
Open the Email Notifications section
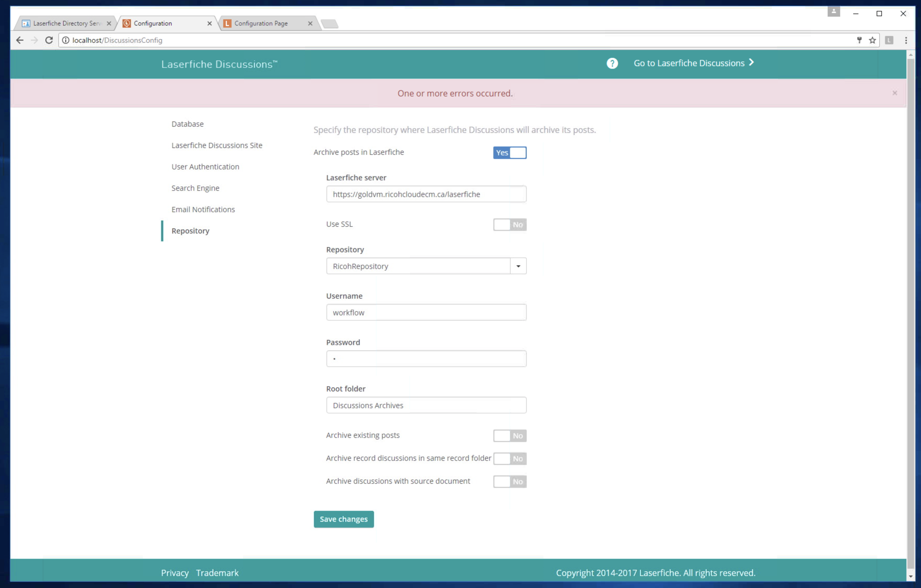[203, 210]
